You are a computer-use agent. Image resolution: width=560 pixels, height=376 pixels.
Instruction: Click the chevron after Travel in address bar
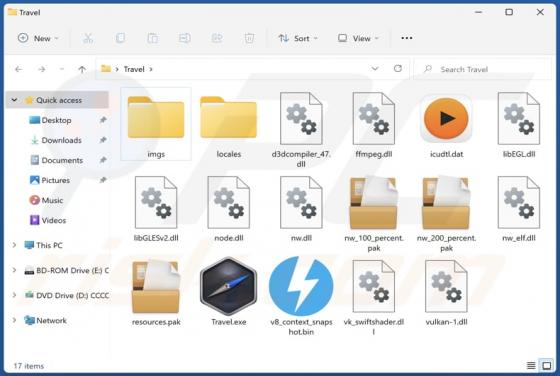pos(151,69)
